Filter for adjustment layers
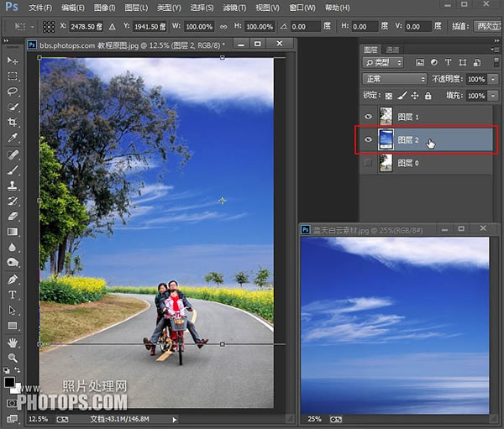The image size is (504, 429). pos(434,62)
